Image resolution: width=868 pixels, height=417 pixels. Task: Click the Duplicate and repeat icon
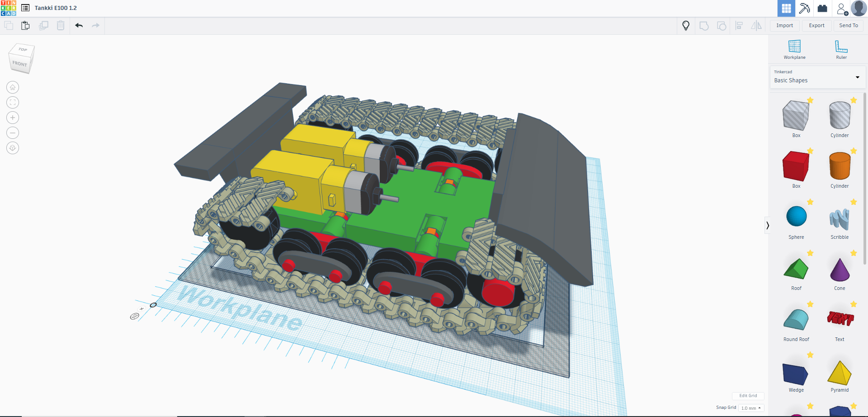tap(43, 25)
